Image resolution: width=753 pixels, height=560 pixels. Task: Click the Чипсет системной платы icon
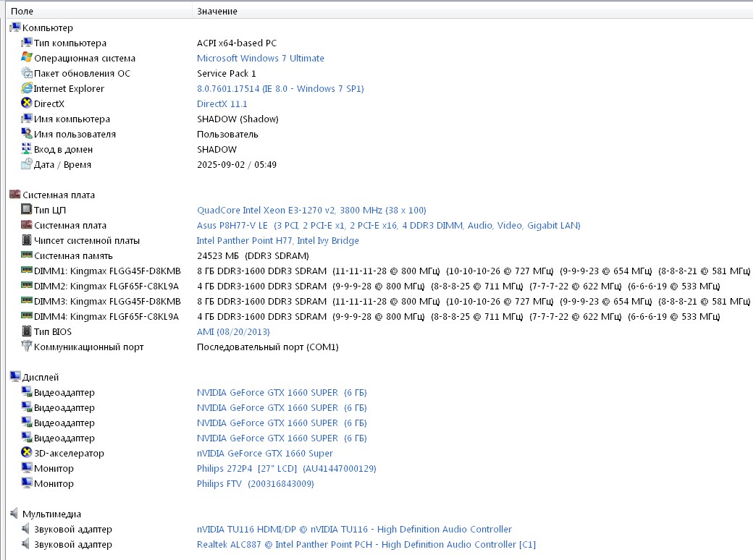pyautogui.click(x=26, y=240)
